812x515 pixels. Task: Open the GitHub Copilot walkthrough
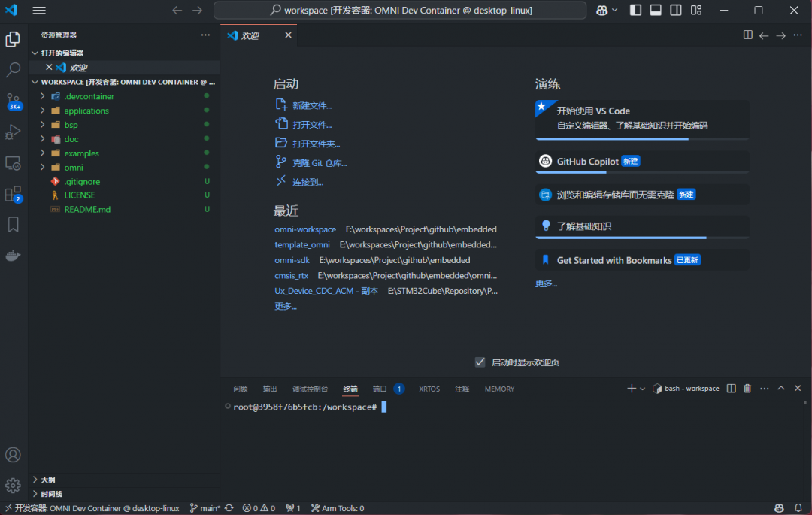pyautogui.click(x=641, y=162)
